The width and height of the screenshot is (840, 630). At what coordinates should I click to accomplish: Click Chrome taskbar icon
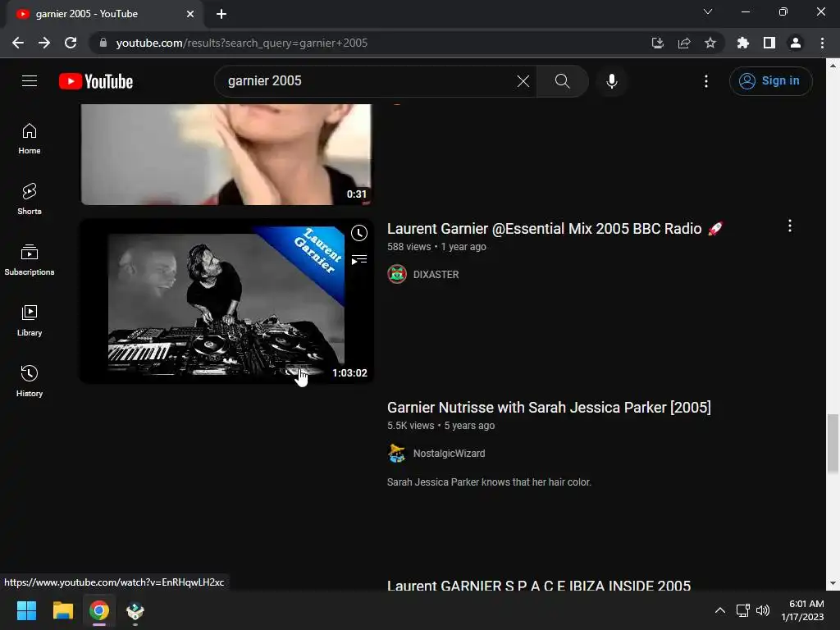click(99, 610)
